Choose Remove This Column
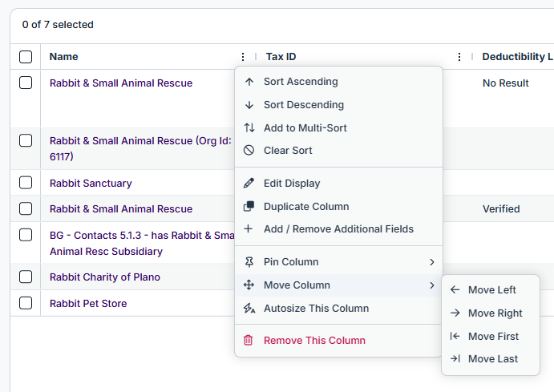Screen dimensions: 554x392 338,341
